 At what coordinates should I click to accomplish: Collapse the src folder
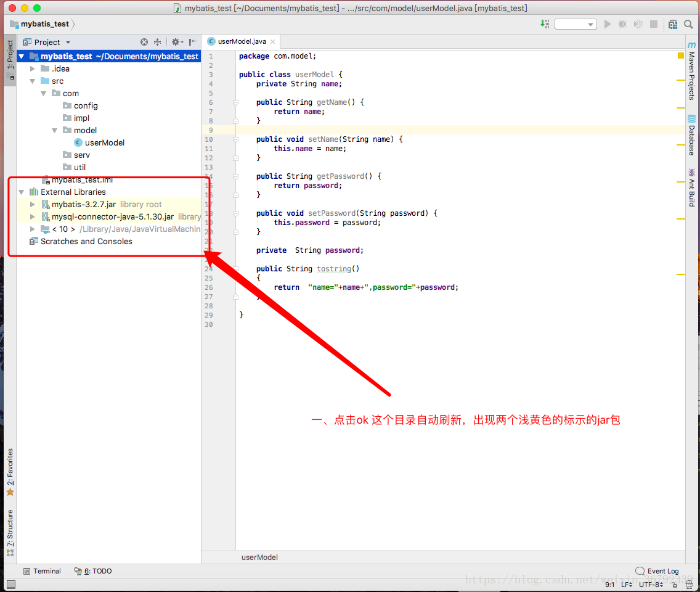pyautogui.click(x=33, y=81)
